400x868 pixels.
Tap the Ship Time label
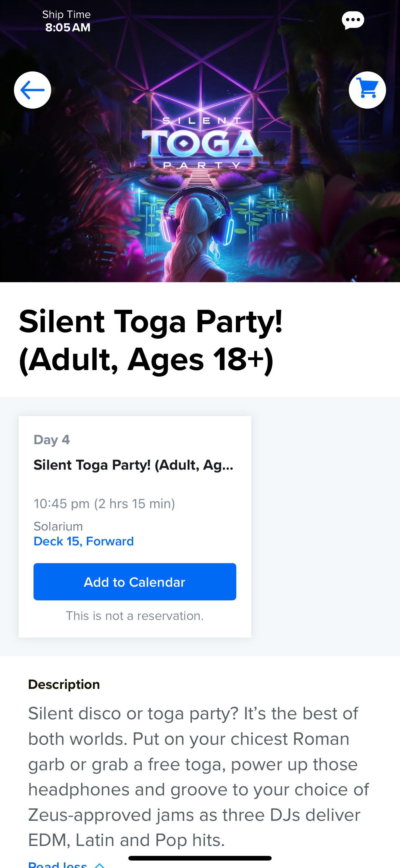pyautogui.click(x=66, y=15)
